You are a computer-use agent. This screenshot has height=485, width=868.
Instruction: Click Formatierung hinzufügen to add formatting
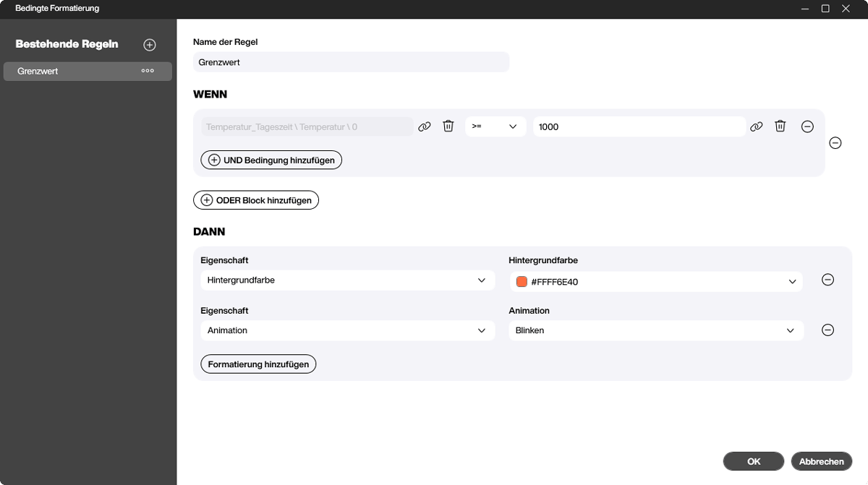click(258, 364)
